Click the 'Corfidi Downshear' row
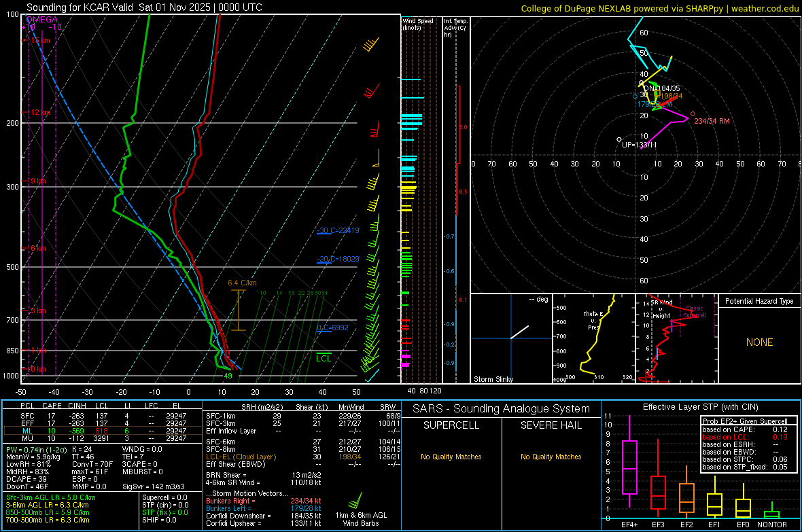Image resolution: width=802 pixels, height=532 pixels. click(264, 516)
